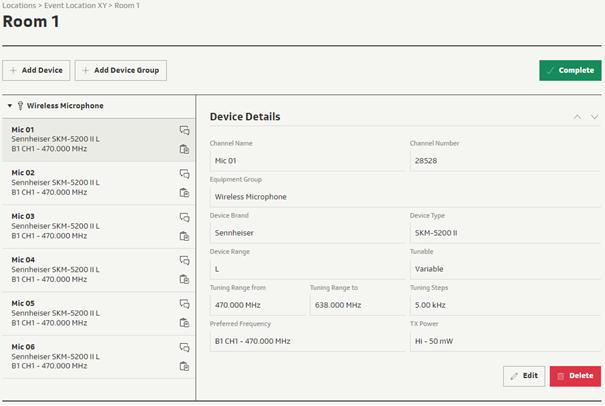Click the copy icon for Mic 01
The width and height of the screenshot is (605, 406).
[x=184, y=150]
